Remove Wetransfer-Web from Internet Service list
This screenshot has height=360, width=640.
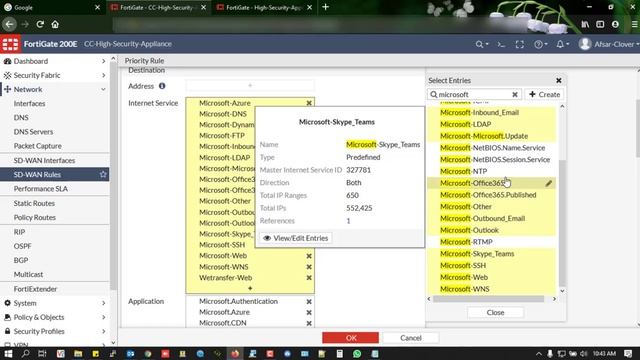click(x=309, y=278)
